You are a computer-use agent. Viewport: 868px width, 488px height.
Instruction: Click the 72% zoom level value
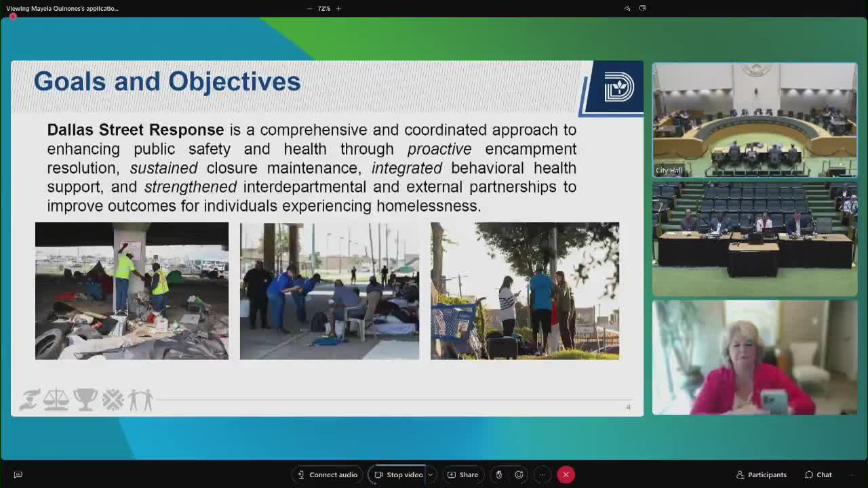coord(324,8)
